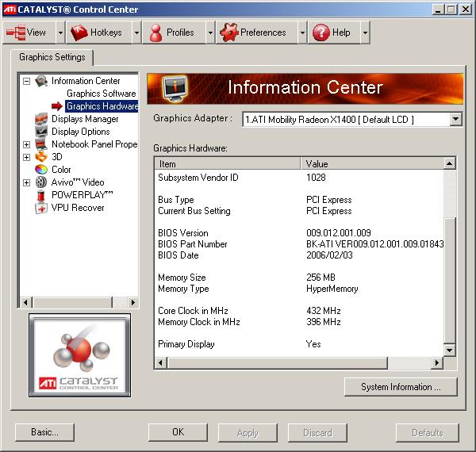This screenshot has width=476, height=452.
Task: Open the Color settings page
Action: 61,170
